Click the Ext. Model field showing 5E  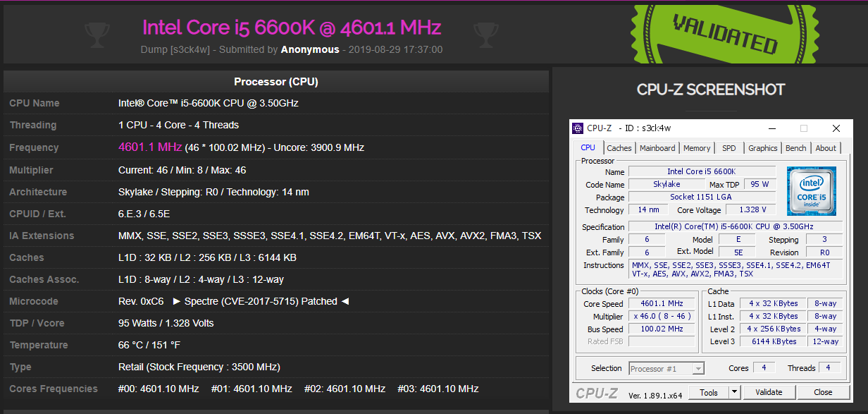(x=738, y=252)
